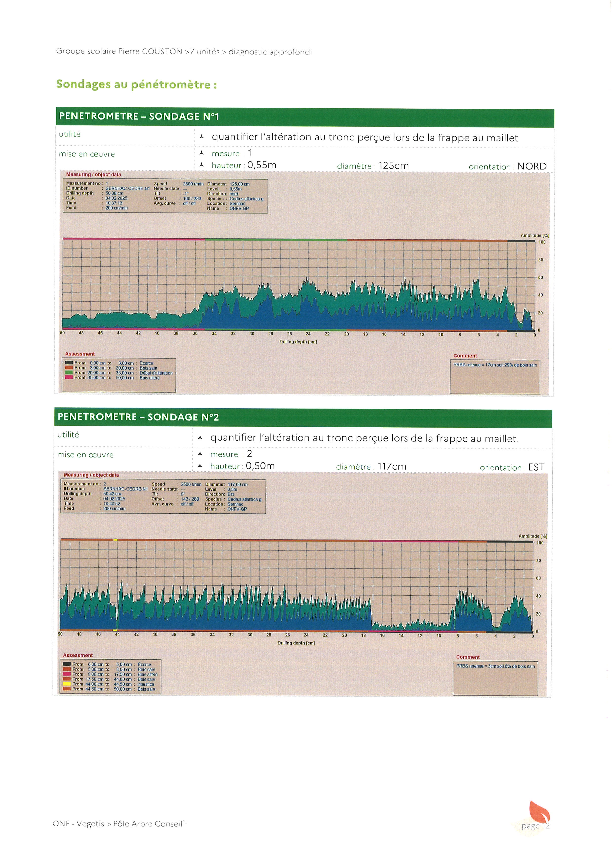Click the tree bullet icon beside 'mesure 2'
Image resolution: width=612 pixels, height=868 pixels.
pos(200,454)
